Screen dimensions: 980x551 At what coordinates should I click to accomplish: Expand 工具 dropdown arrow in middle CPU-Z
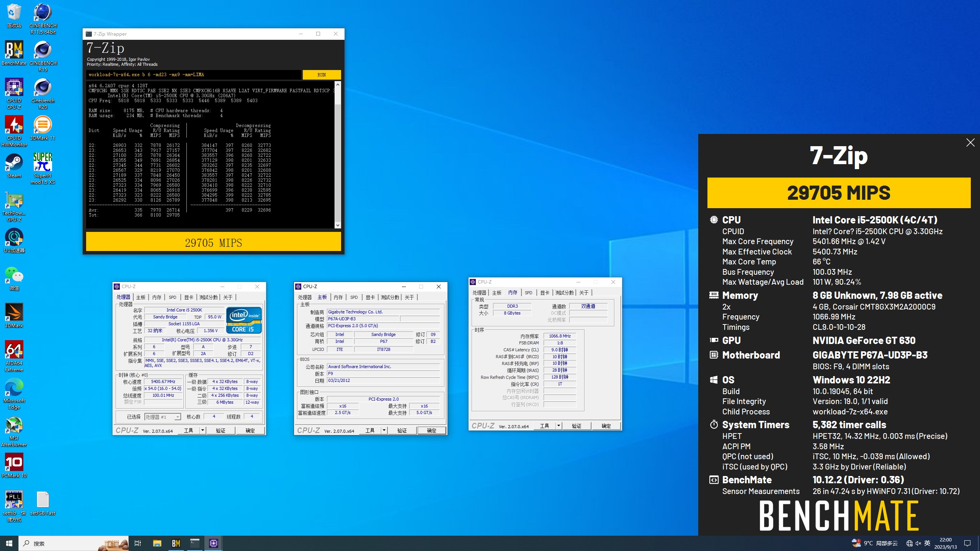coord(384,430)
